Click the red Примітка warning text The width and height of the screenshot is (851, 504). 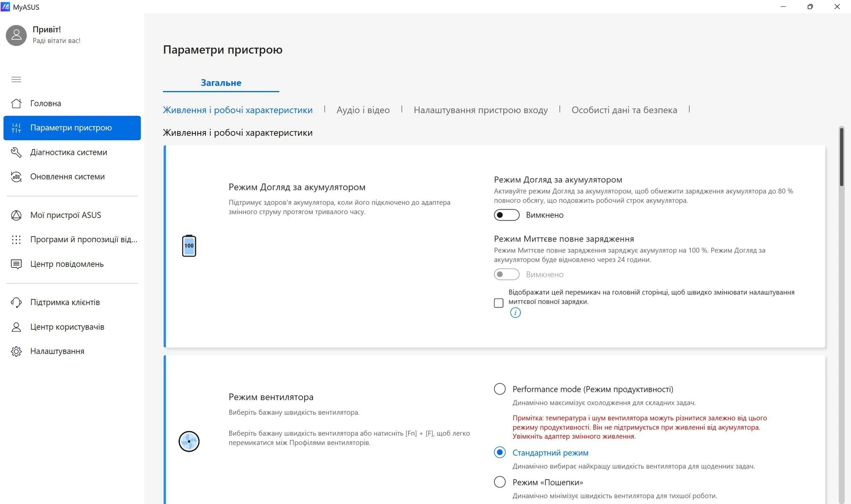640,427
